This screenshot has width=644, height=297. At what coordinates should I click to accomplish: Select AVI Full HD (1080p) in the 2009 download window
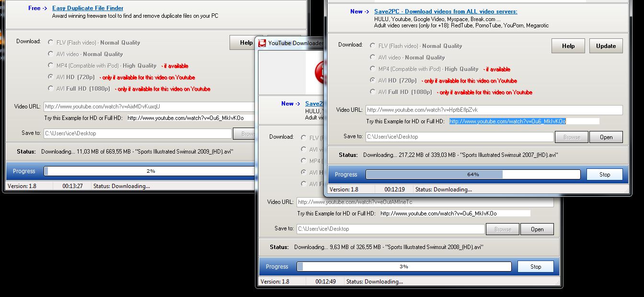(x=51, y=88)
